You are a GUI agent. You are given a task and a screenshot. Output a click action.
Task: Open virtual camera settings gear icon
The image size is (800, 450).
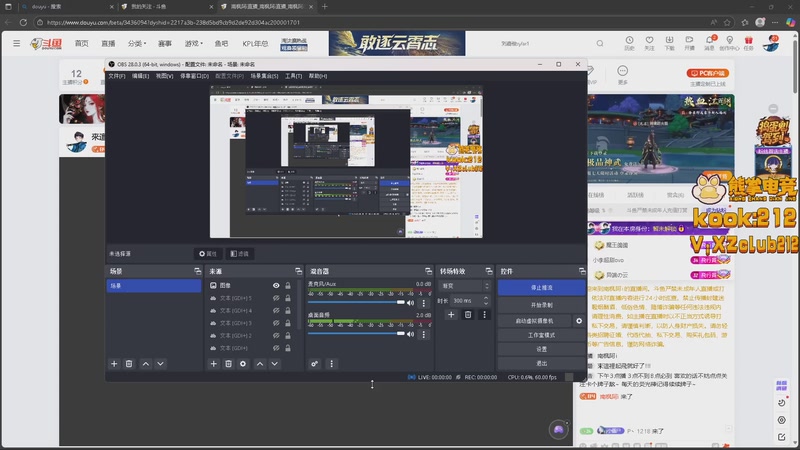[579, 321]
